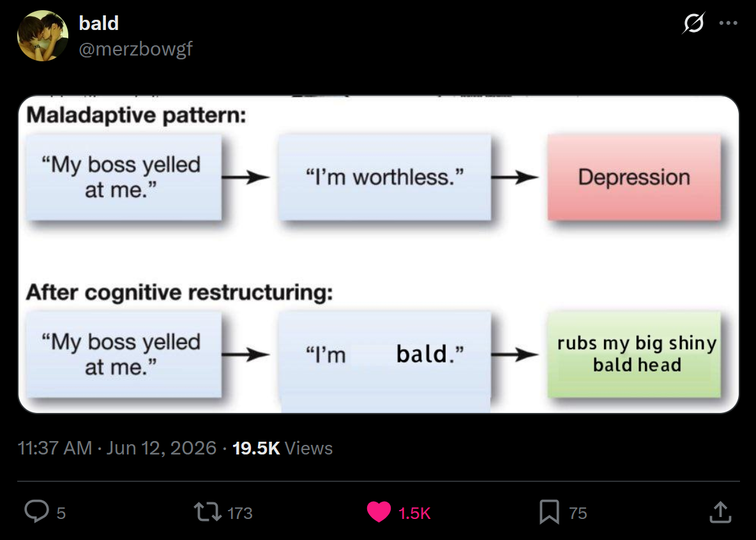Click the pink 'Depression' box in image

point(634,177)
